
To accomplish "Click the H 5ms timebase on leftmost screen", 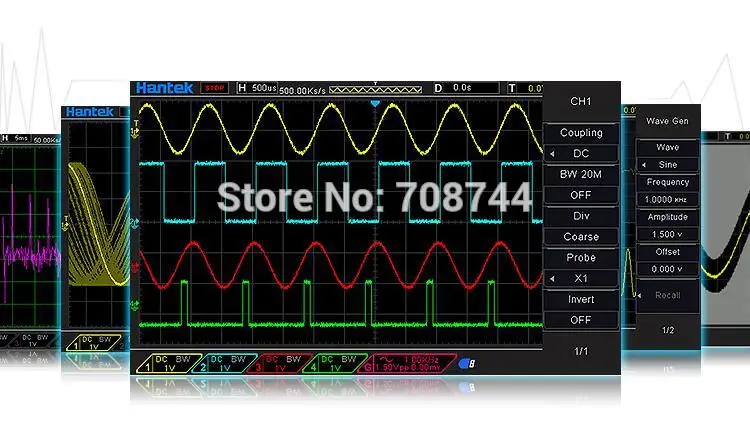I will (x=15, y=138).
